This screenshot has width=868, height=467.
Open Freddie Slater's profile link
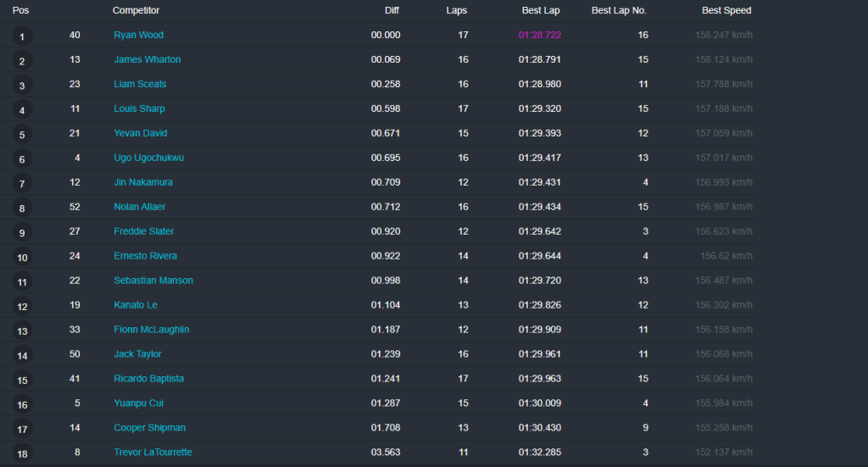pyautogui.click(x=144, y=231)
